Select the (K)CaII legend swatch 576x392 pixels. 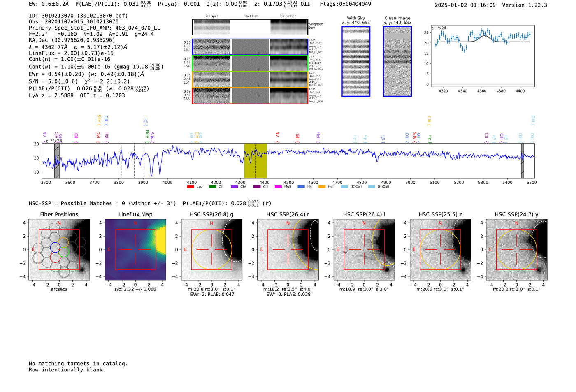[344, 187]
